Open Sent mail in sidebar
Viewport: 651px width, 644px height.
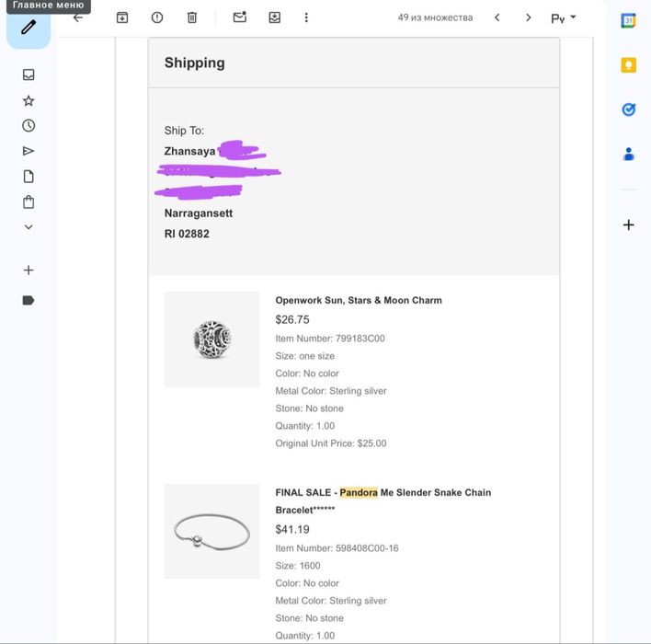[29, 151]
